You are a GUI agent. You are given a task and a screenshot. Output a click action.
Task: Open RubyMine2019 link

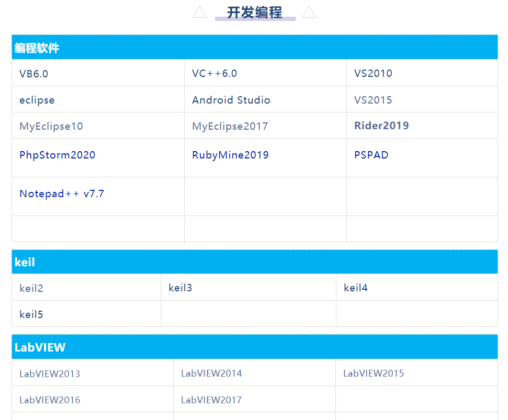click(230, 155)
